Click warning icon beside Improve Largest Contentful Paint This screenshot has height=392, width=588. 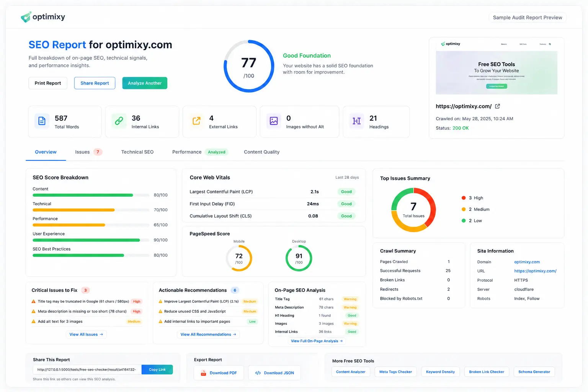pos(161,301)
